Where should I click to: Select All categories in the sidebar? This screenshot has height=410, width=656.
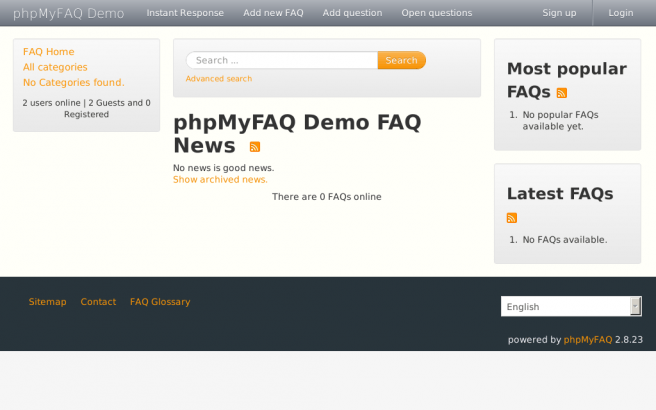55,67
